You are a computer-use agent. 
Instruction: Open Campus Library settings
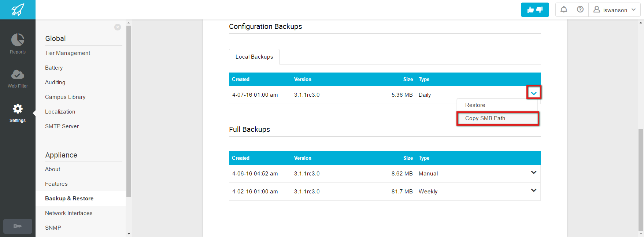pyautogui.click(x=65, y=97)
